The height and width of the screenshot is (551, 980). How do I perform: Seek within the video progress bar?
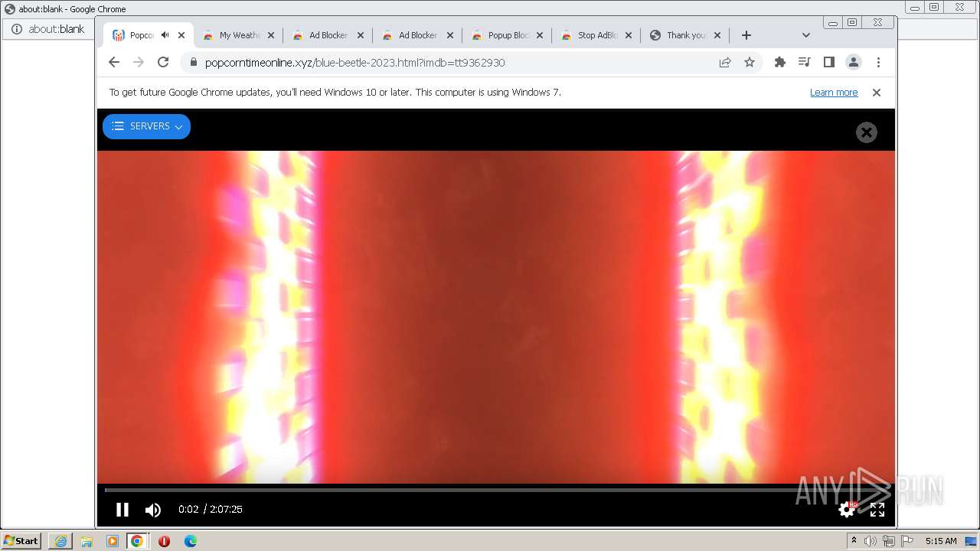click(x=495, y=490)
